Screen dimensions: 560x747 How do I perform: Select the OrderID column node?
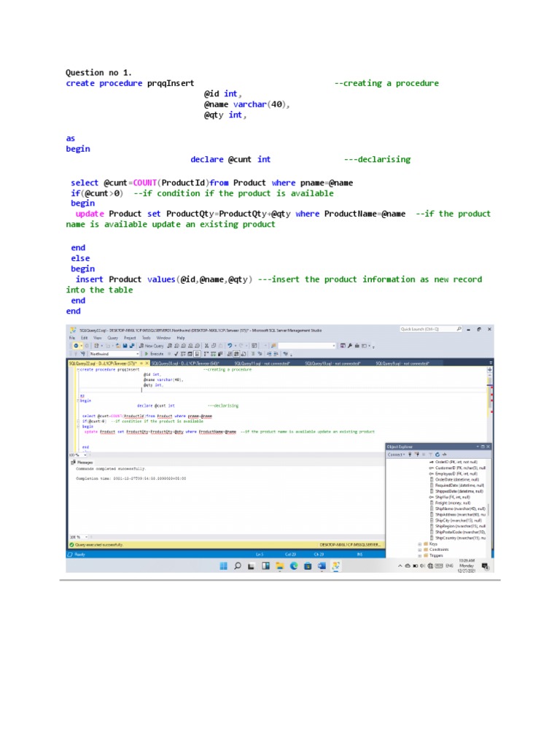(x=453, y=462)
